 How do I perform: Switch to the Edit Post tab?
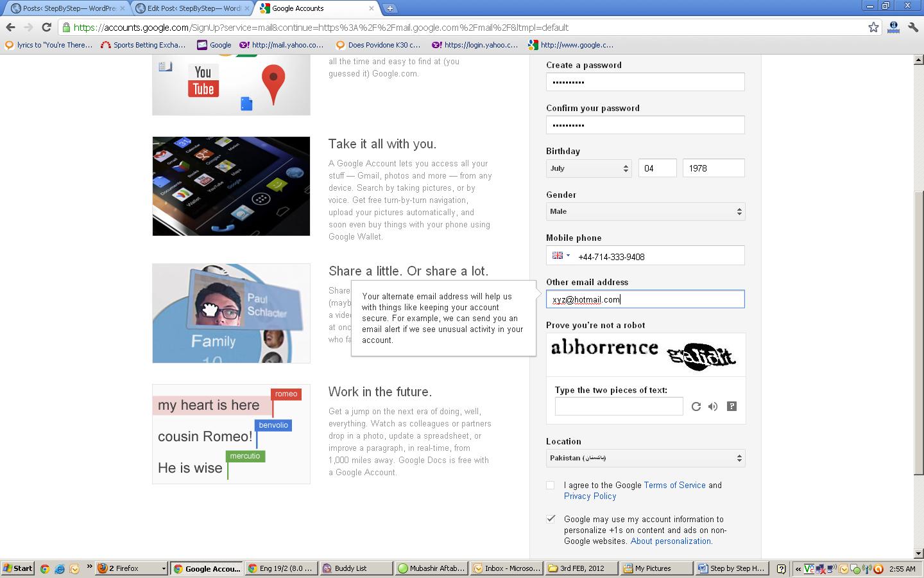(x=193, y=8)
